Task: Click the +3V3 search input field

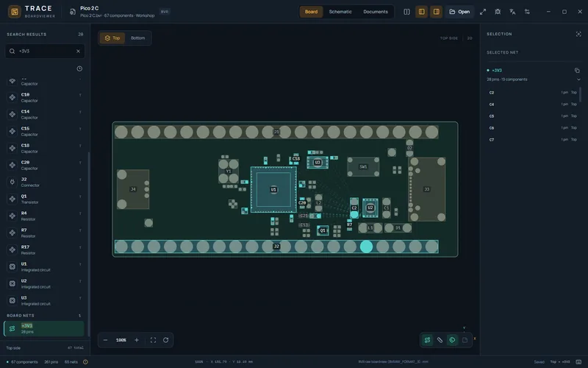Action: [45, 51]
